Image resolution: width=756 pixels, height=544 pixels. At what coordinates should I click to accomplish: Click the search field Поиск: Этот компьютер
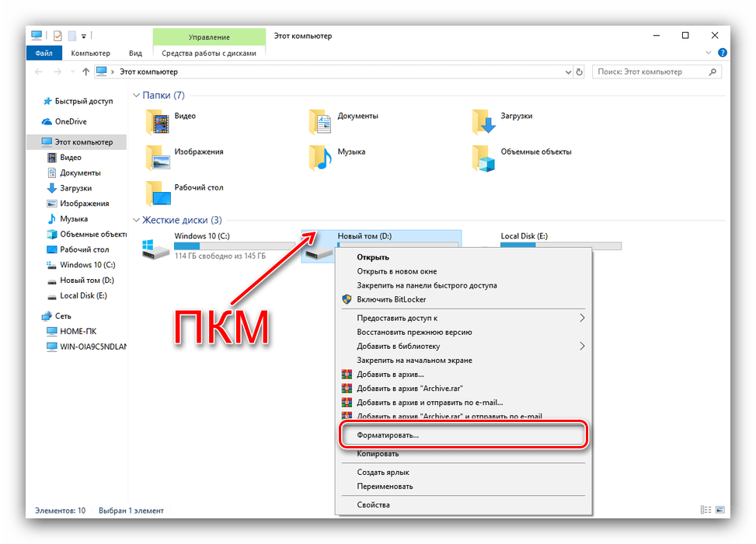(x=651, y=72)
